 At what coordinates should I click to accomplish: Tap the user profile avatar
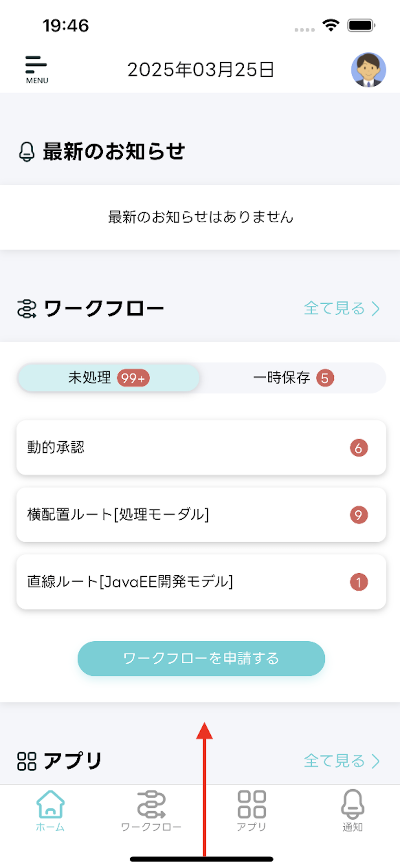pos(368,69)
